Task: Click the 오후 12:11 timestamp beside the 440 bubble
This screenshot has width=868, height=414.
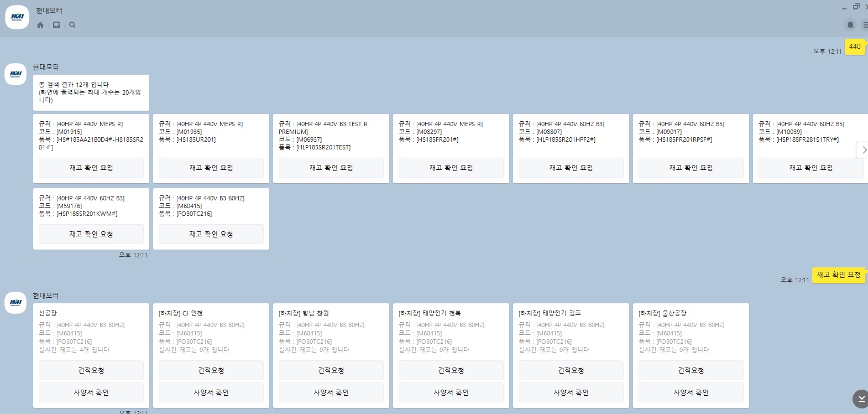Action: pos(828,51)
